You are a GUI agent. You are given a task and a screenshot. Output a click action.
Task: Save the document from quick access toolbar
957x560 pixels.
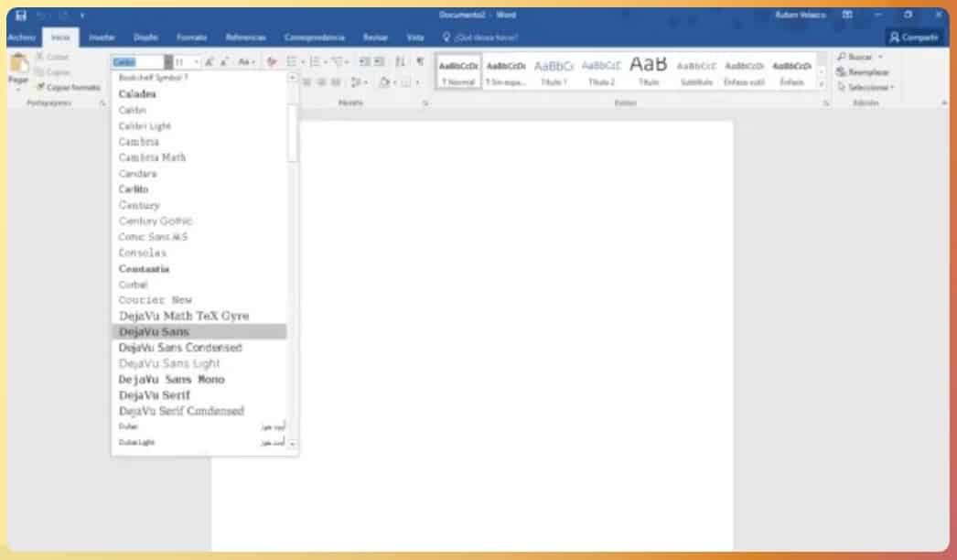(x=21, y=16)
